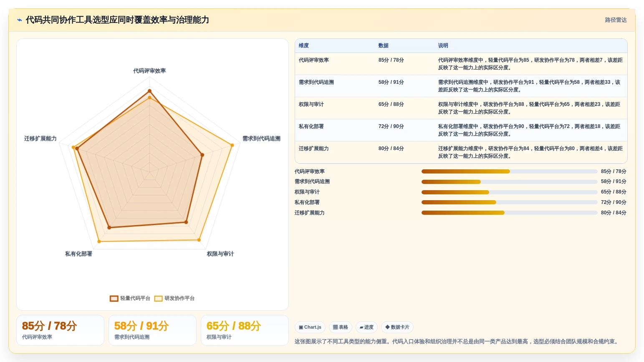This screenshot has width=644, height=362.
Task: Click the light orange 私有化部署 radar point
Action: 99,241
